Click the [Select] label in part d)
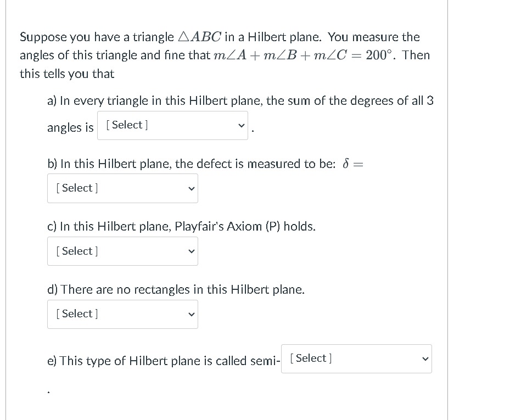The width and height of the screenshot is (521, 420). tap(76, 313)
